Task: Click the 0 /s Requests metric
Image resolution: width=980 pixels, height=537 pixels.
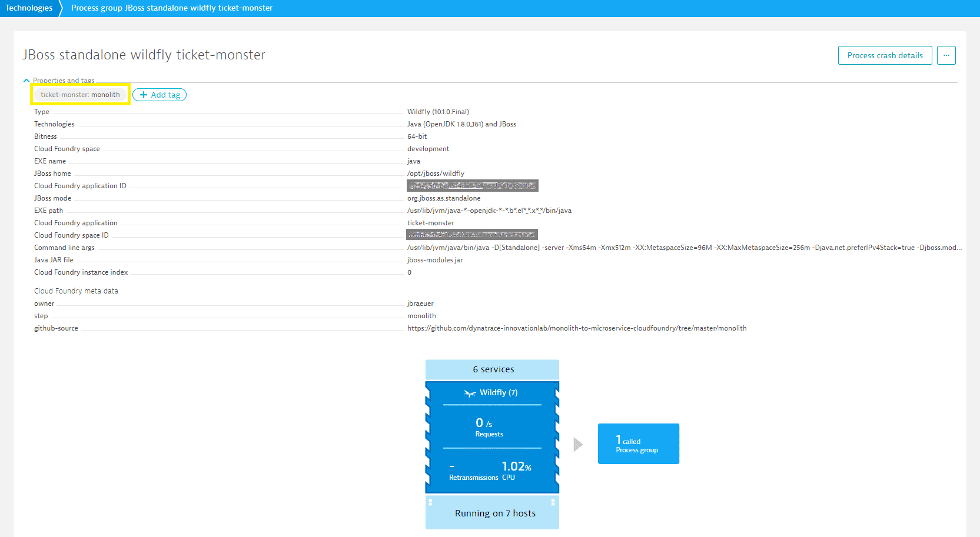Action: pyautogui.click(x=489, y=428)
